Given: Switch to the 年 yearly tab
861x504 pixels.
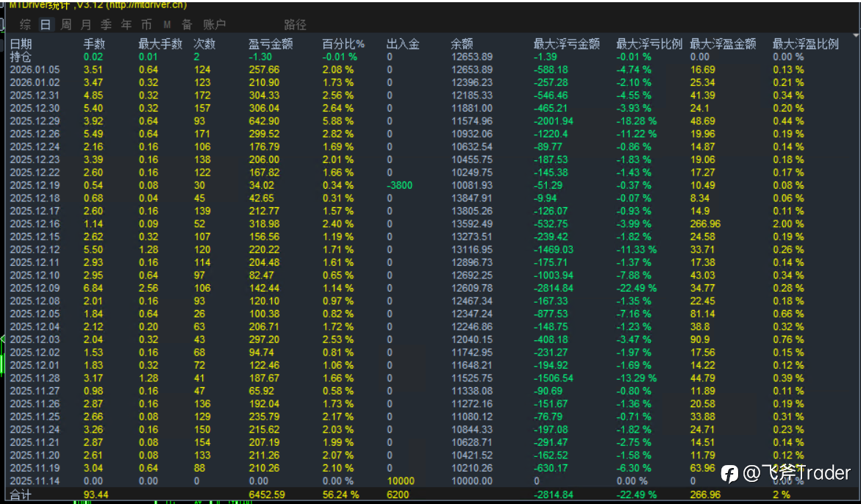Looking at the screenshot, I should tap(127, 24).
